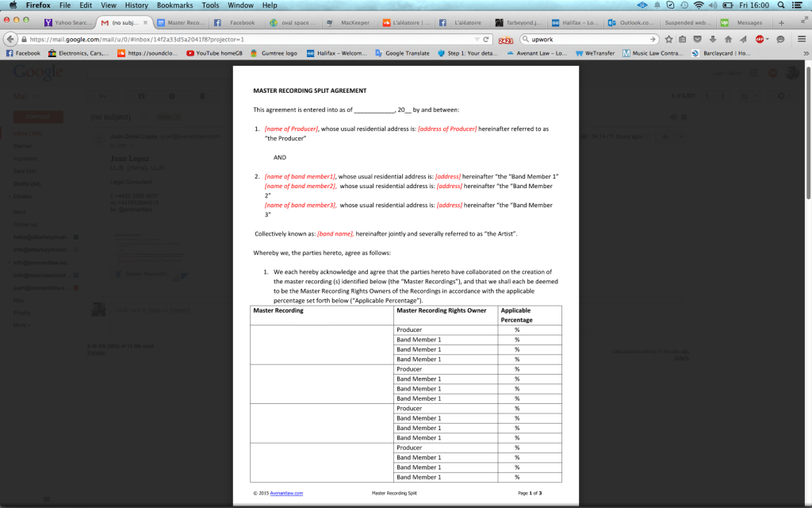Click the 'MASTER RECORDING SPLIT AGREEMENT' heading
The image size is (812, 508).
pyautogui.click(x=310, y=90)
